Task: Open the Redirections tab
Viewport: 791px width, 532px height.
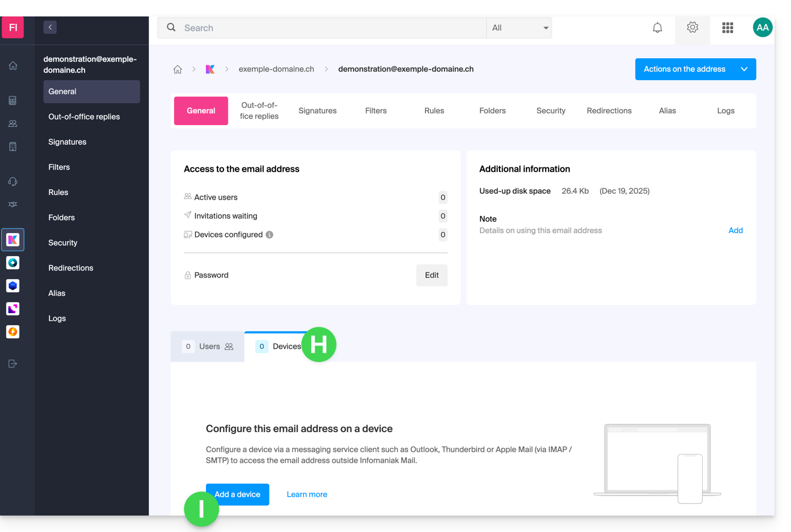Action: click(609, 111)
